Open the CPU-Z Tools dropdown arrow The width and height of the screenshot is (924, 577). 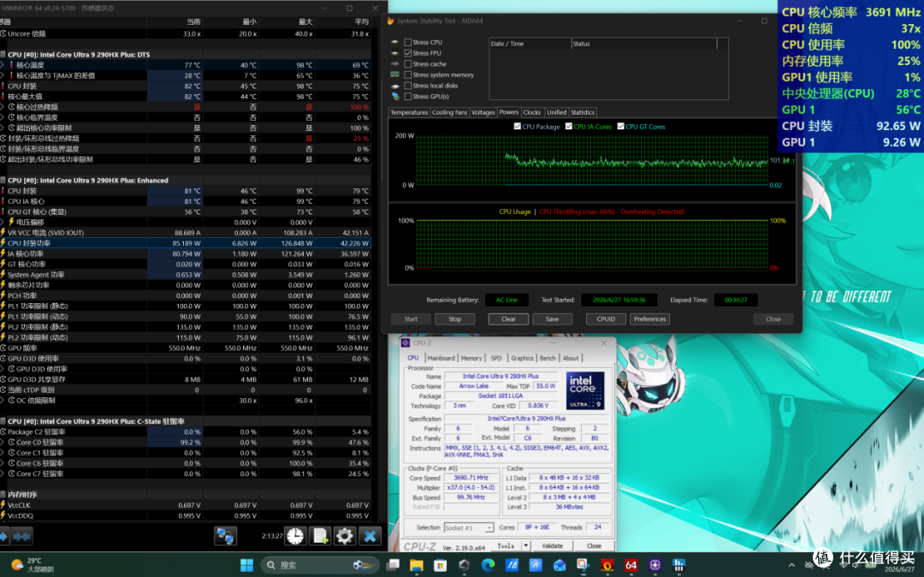coord(525,546)
